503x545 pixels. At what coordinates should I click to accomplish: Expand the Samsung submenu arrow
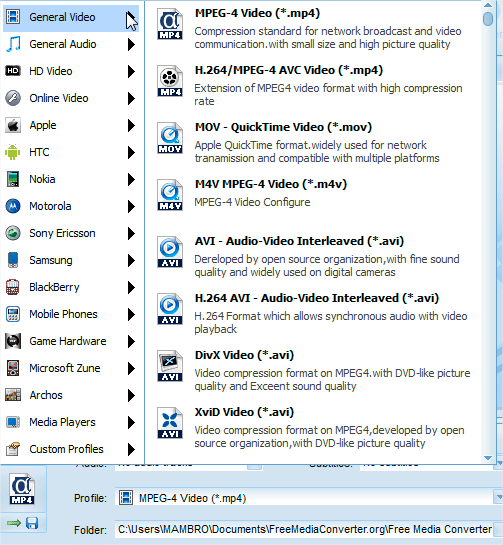pyautogui.click(x=131, y=260)
